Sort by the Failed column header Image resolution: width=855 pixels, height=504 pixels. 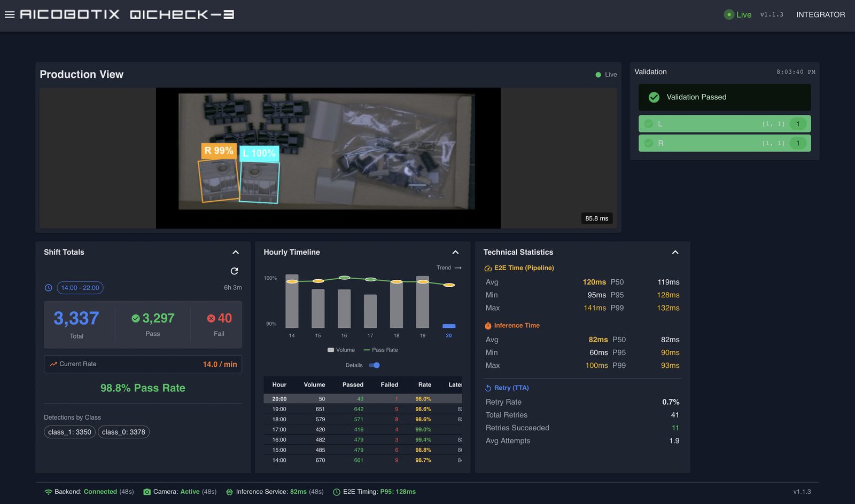click(389, 384)
